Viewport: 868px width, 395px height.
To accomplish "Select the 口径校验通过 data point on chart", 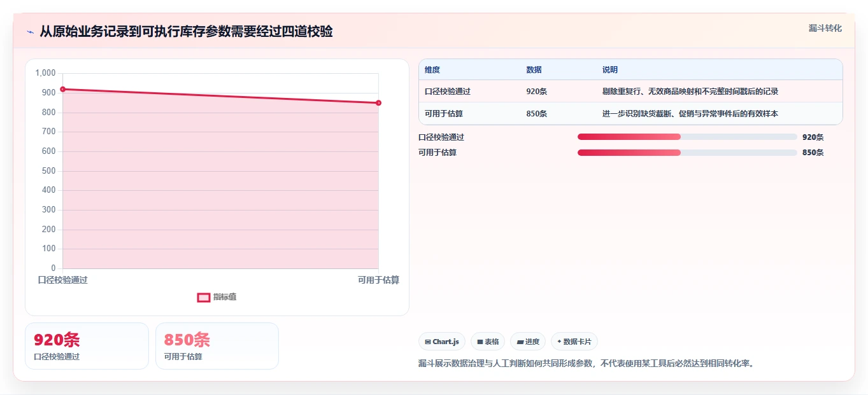I will [62, 89].
